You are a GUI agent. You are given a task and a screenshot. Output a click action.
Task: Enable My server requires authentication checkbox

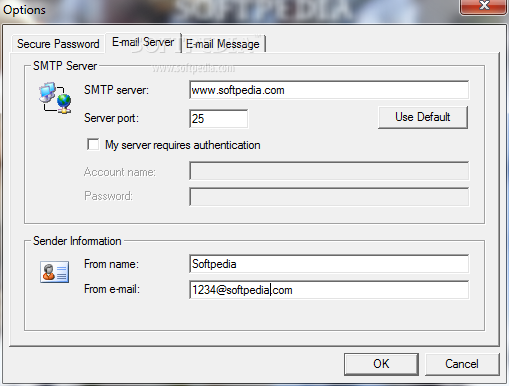tap(93, 145)
